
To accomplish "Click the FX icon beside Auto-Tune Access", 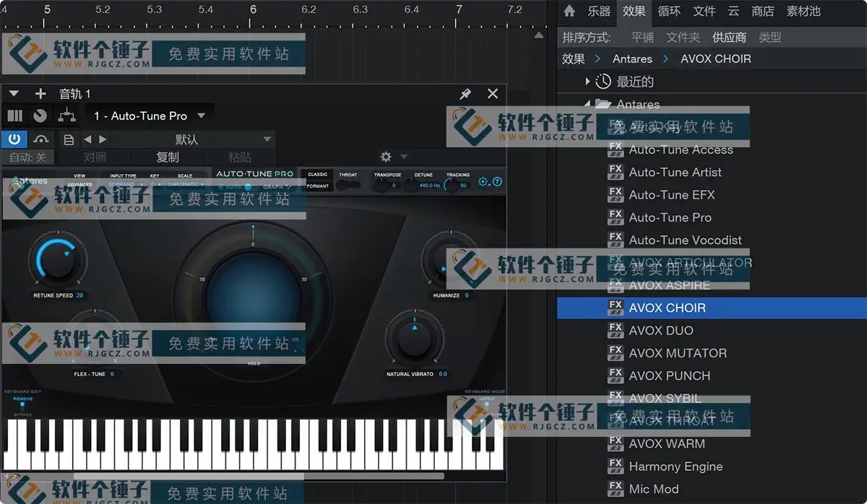I will pos(616,149).
